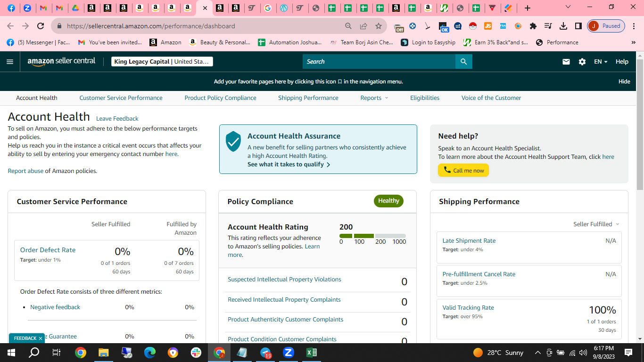Go to the Customer Service Performance tab
The width and height of the screenshot is (644, 362).
pyautogui.click(x=121, y=98)
